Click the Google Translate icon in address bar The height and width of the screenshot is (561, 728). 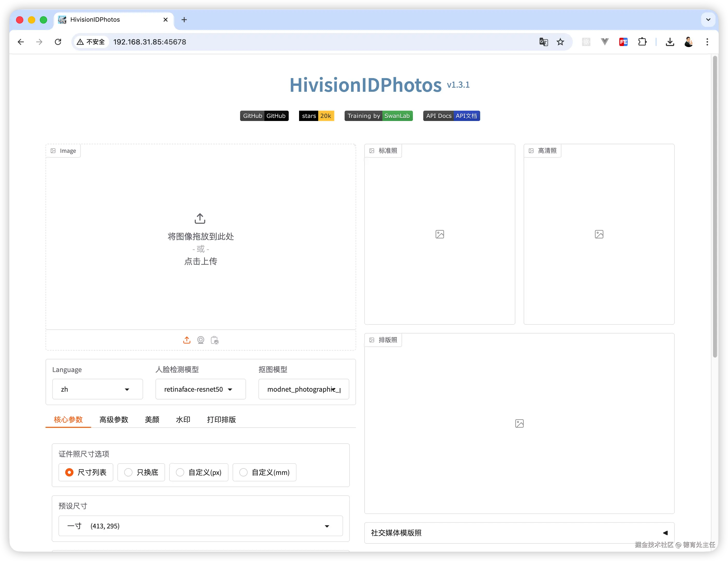(543, 42)
